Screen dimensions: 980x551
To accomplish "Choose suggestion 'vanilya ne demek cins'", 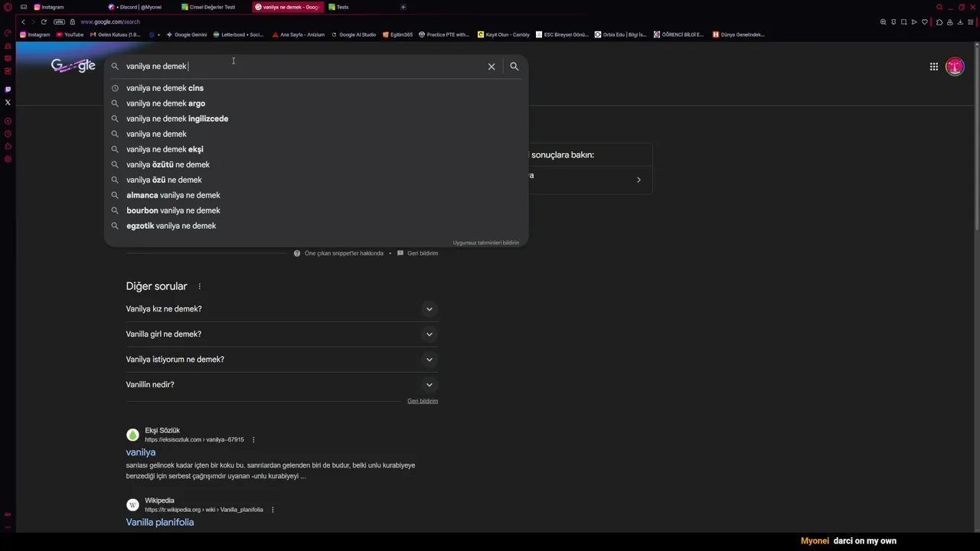I will [315, 88].
